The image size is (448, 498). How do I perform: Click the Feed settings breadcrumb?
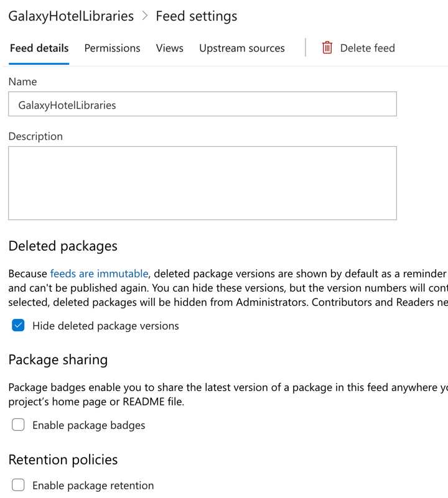click(x=197, y=16)
